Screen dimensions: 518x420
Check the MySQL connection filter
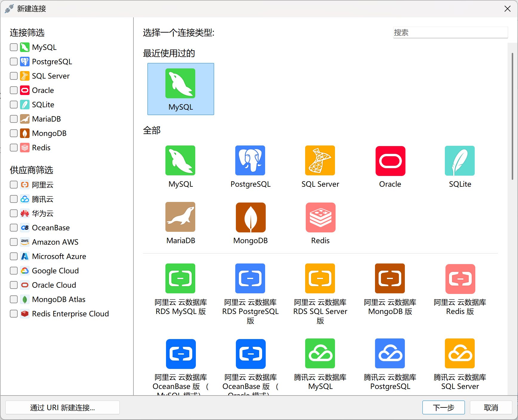pyautogui.click(x=14, y=47)
